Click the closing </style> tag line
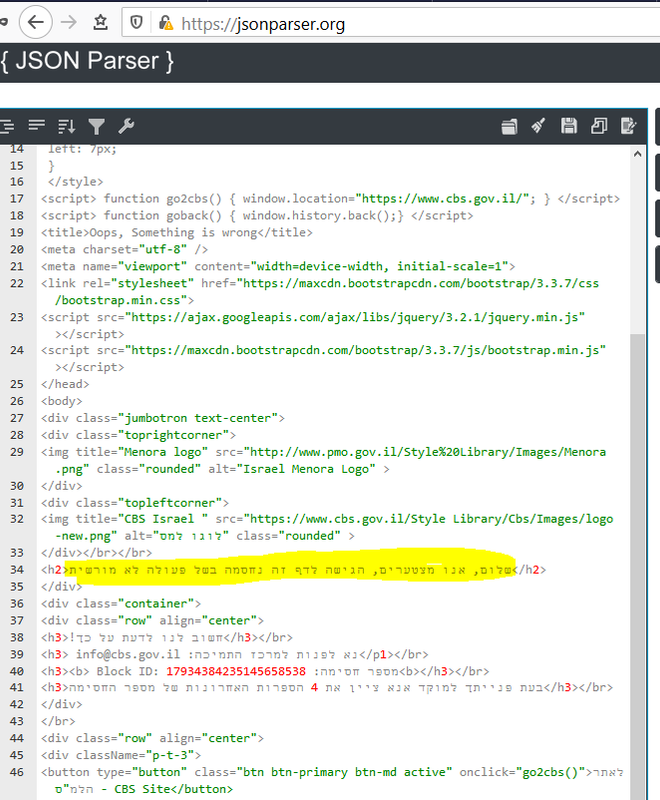Image resolution: width=660 pixels, height=800 pixels. click(x=75, y=182)
